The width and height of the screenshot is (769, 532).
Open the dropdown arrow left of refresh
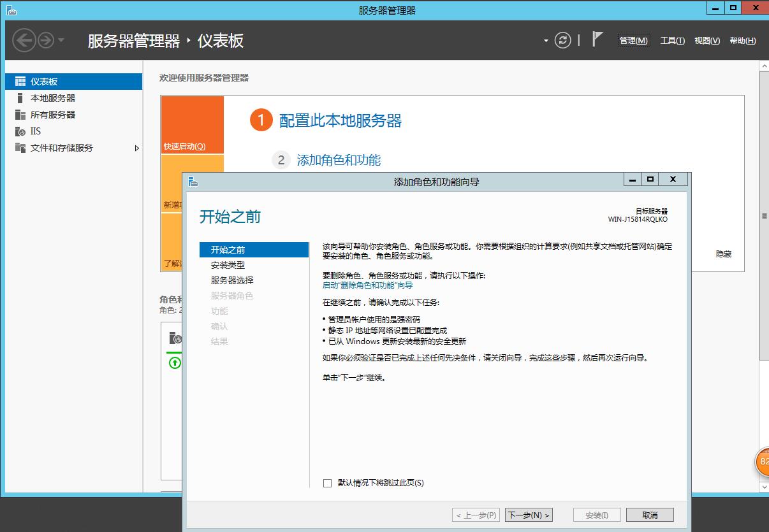pyautogui.click(x=546, y=41)
